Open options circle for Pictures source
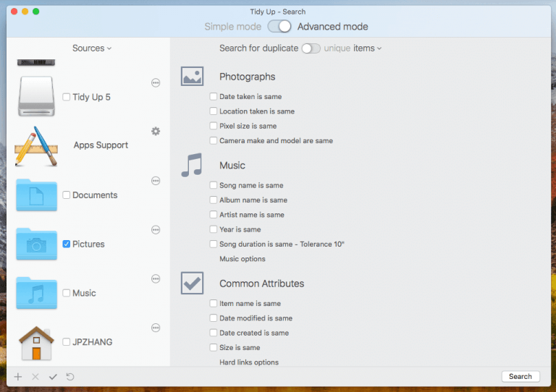Viewport: 556px width, 392px height. coord(156,230)
